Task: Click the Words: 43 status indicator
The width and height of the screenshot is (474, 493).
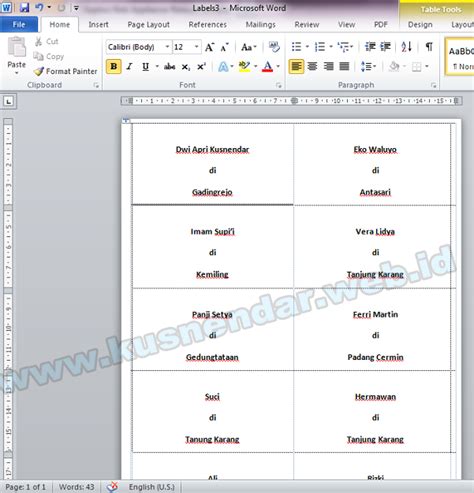Action: pos(76,487)
